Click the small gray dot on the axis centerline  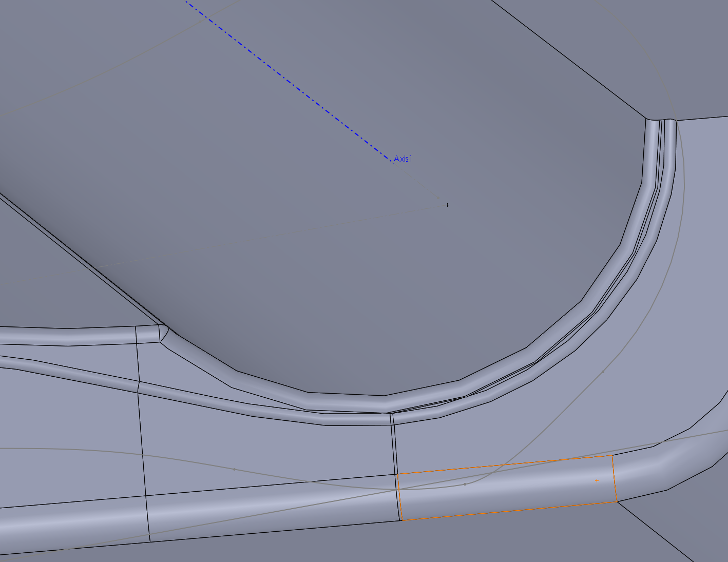[438, 198]
